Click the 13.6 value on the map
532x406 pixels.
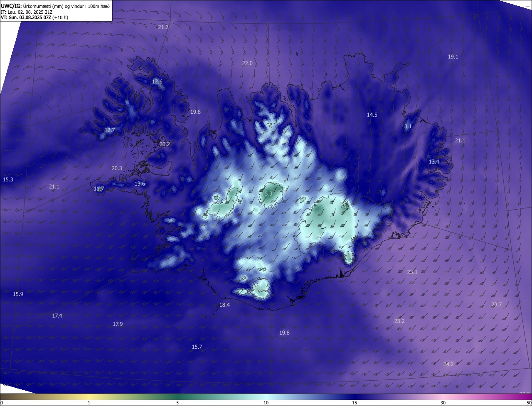pyautogui.click(x=140, y=183)
